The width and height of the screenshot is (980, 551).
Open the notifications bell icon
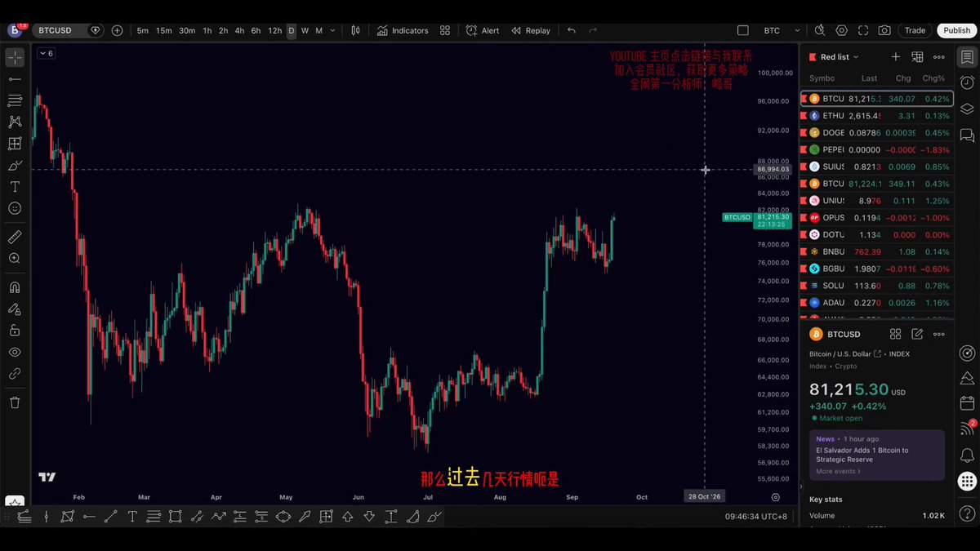[x=967, y=455]
